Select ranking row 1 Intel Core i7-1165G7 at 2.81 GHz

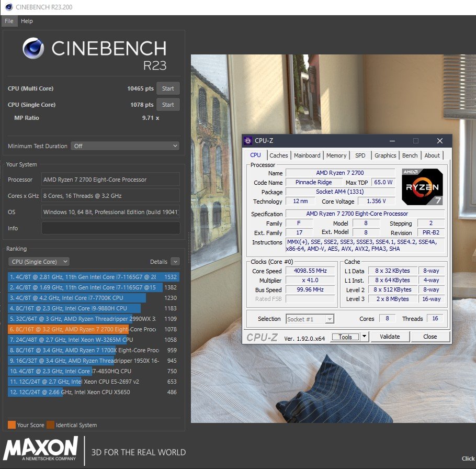[x=94, y=277]
